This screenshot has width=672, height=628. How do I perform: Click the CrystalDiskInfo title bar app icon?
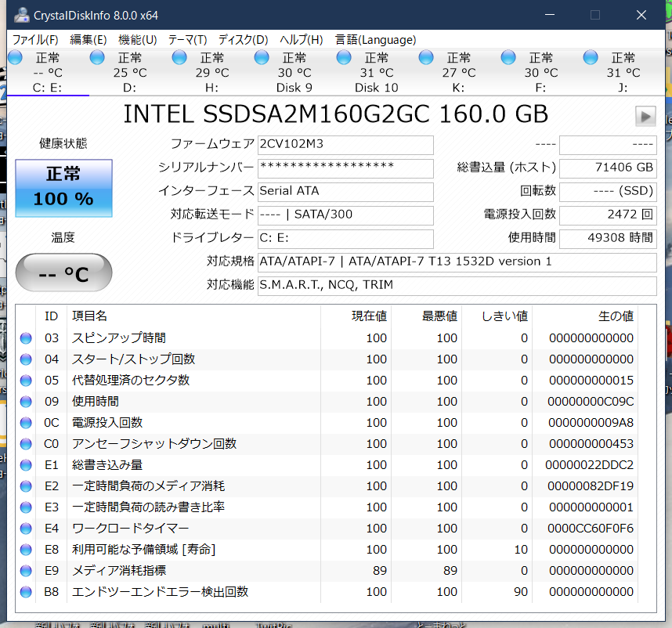(x=21, y=15)
